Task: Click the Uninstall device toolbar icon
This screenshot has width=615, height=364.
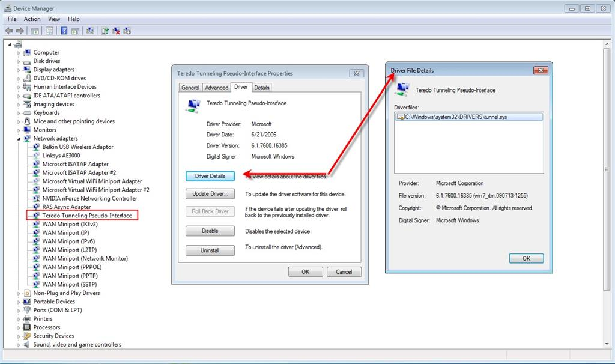Action: [117, 31]
